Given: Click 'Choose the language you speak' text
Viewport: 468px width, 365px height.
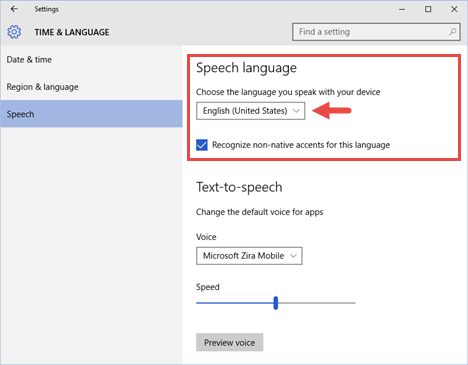Looking at the screenshot, I should (288, 92).
